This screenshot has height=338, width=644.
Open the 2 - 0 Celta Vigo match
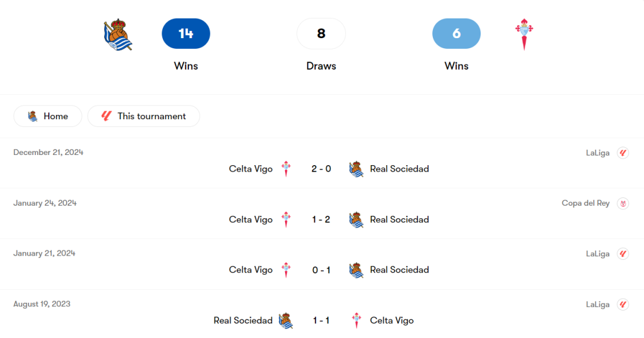pos(321,169)
